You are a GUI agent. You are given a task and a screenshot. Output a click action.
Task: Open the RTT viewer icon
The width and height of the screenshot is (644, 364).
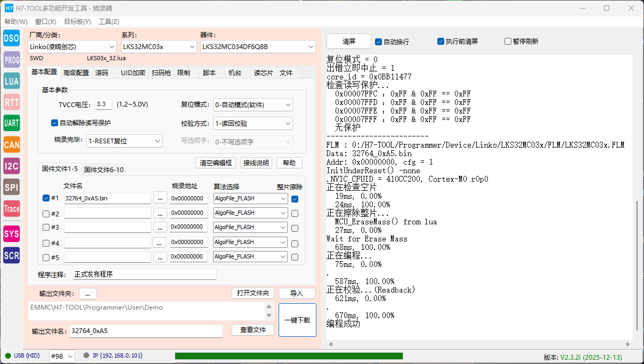click(x=11, y=102)
